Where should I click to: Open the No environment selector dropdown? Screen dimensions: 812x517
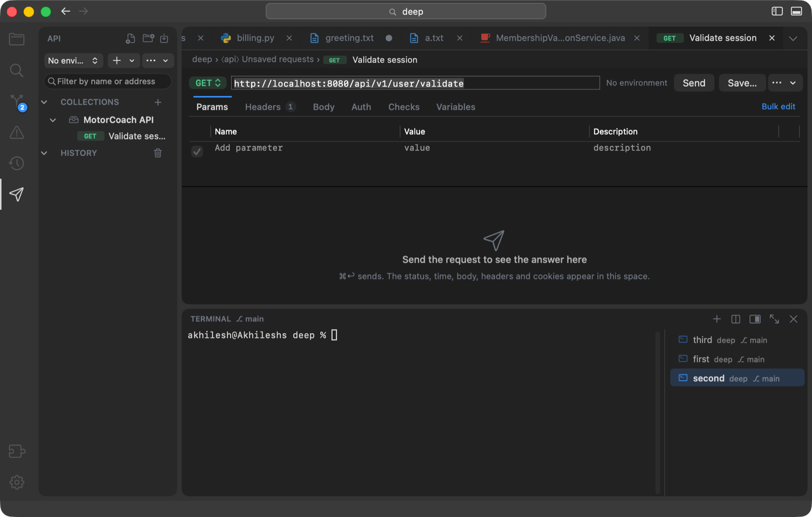74,61
